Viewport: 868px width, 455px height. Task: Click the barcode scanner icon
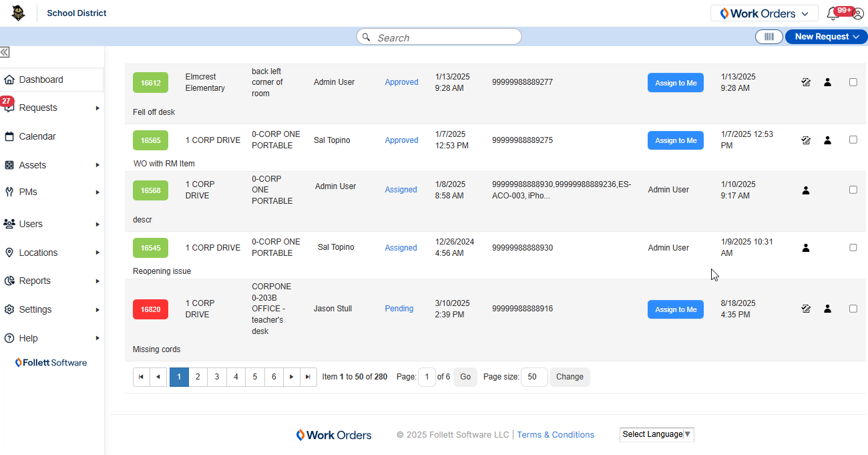pos(769,37)
